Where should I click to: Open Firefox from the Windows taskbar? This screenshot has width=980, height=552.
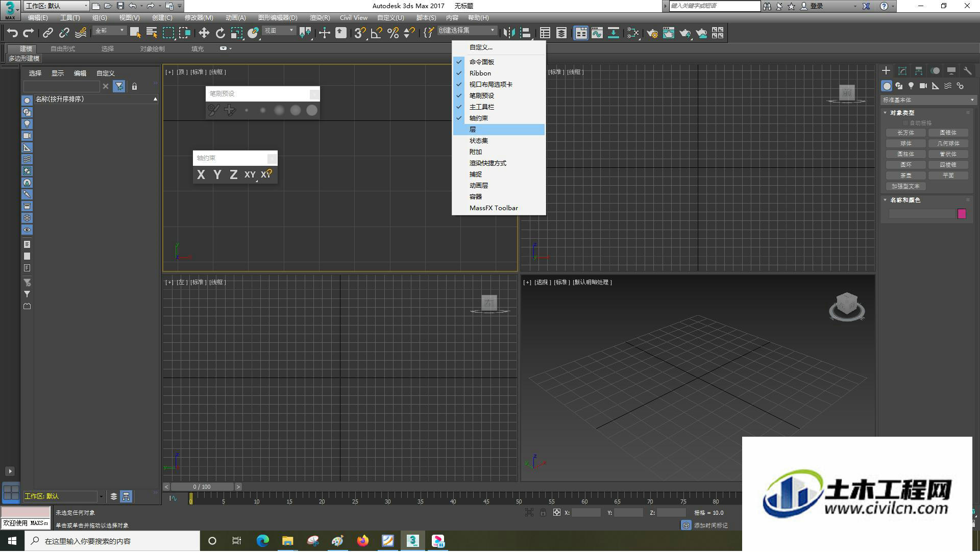tap(363, 541)
